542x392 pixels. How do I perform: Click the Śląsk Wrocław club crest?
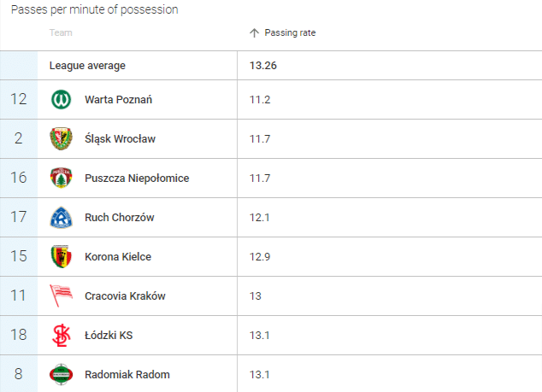click(x=62, y=139)
